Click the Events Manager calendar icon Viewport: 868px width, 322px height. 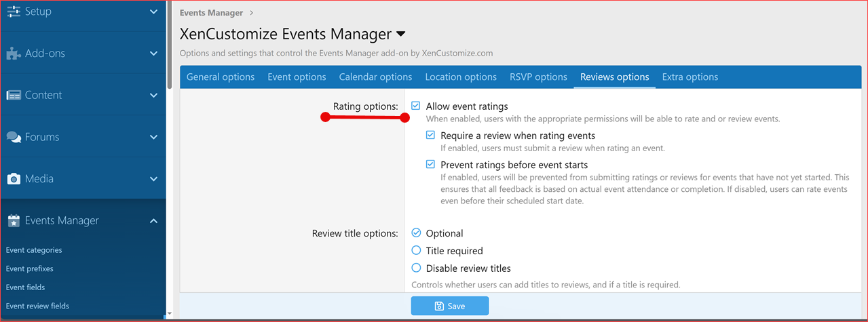14,221
